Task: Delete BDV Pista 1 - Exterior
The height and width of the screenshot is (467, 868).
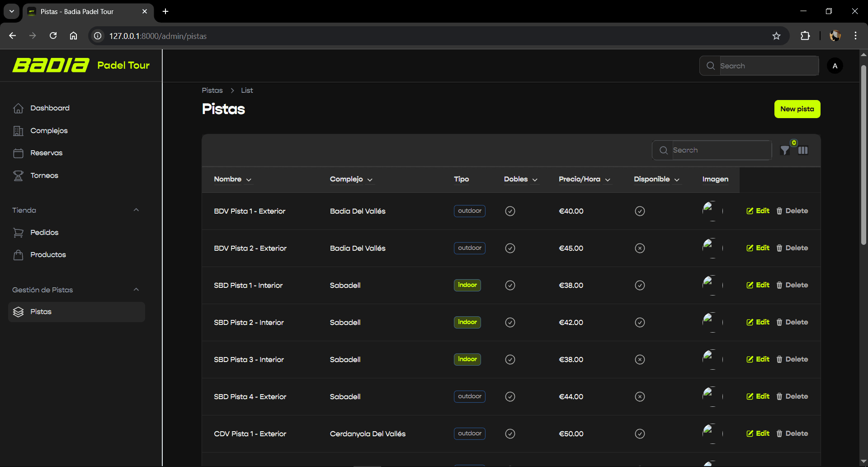Action: pos(792,211)
